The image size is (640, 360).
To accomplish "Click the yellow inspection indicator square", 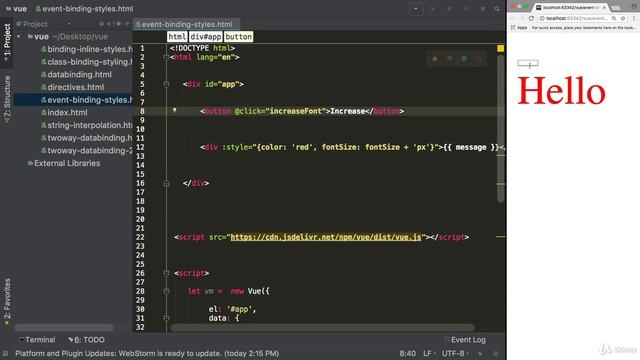I will 500,49.
